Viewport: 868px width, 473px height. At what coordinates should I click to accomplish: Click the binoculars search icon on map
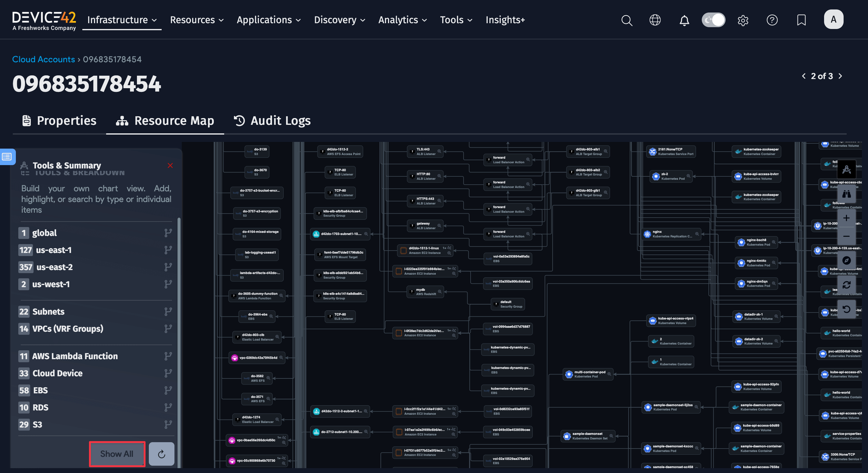click(846, 194)
